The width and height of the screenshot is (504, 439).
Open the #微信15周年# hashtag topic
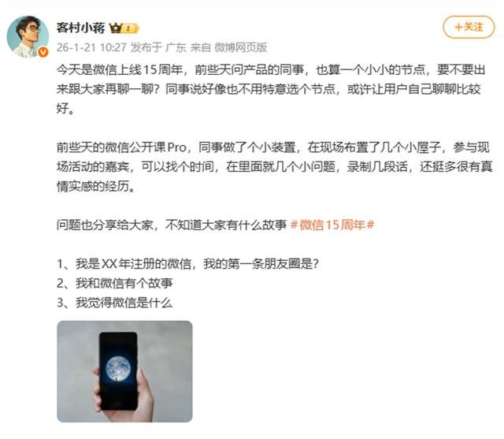click(x=332, y=225)
